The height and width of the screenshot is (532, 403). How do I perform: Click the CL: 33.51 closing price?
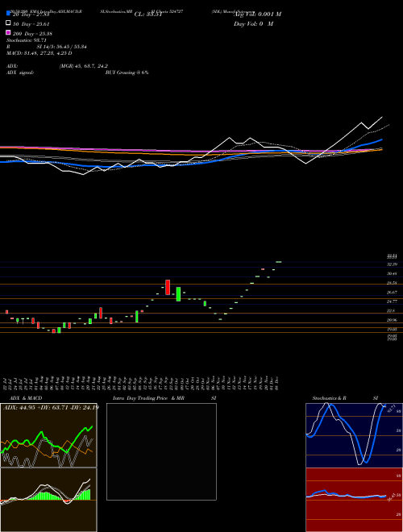[x=148, y=15]
